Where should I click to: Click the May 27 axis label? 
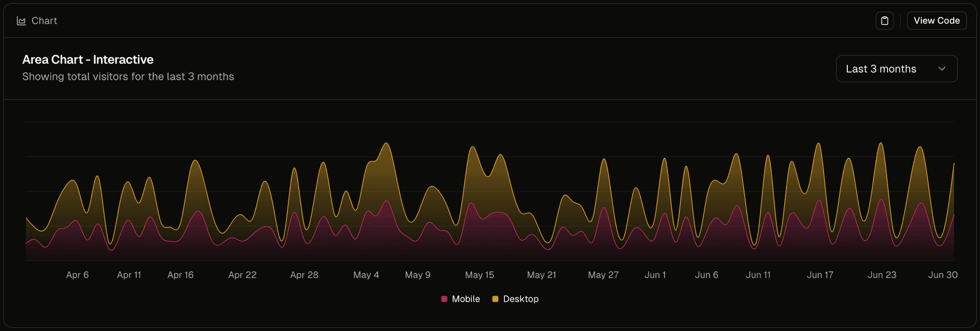pos(603,275)
